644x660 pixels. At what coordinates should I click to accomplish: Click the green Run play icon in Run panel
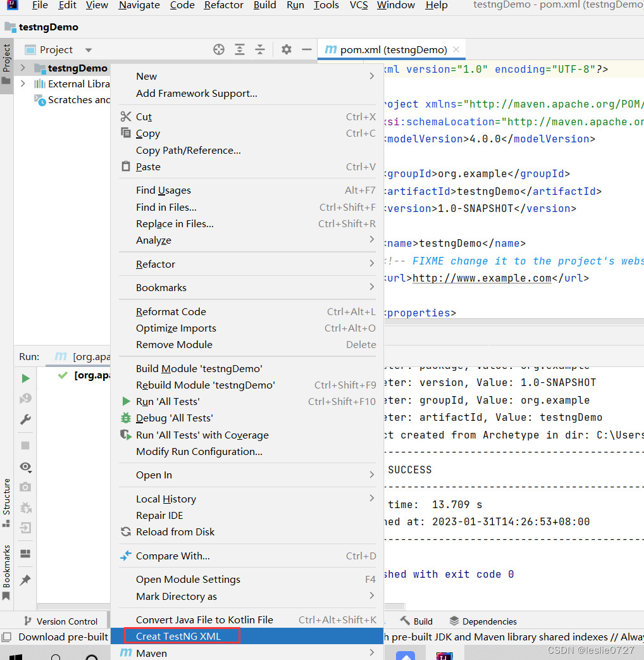[25, 378]
